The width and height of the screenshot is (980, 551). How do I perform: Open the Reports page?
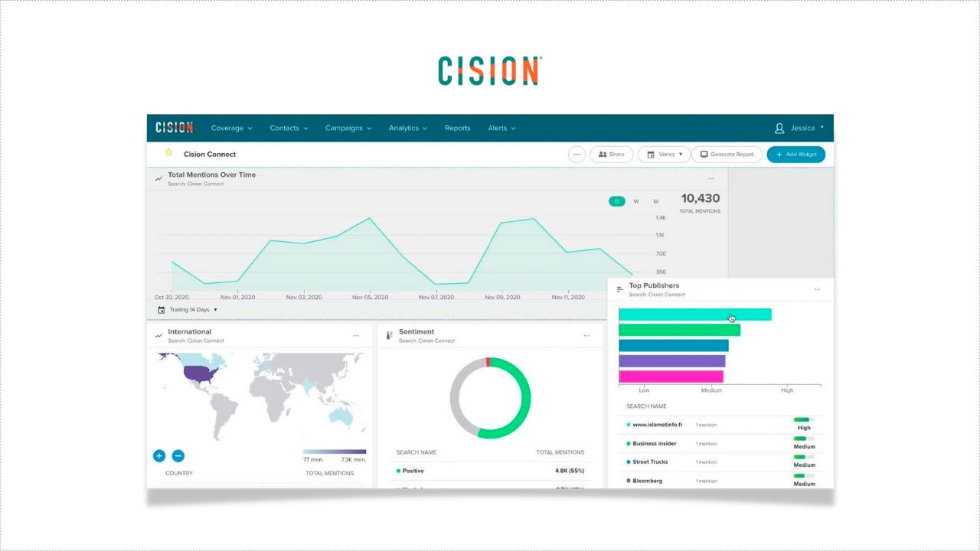point(457,128)
